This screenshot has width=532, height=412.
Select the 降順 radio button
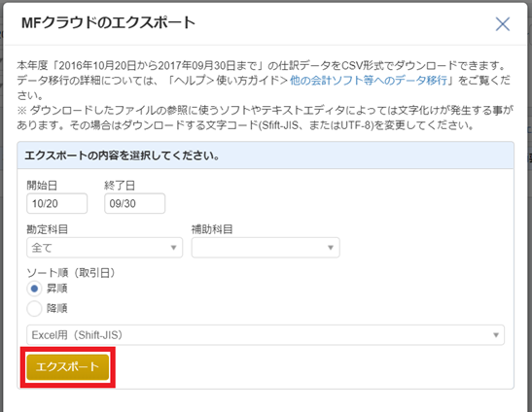click(34, 308)
